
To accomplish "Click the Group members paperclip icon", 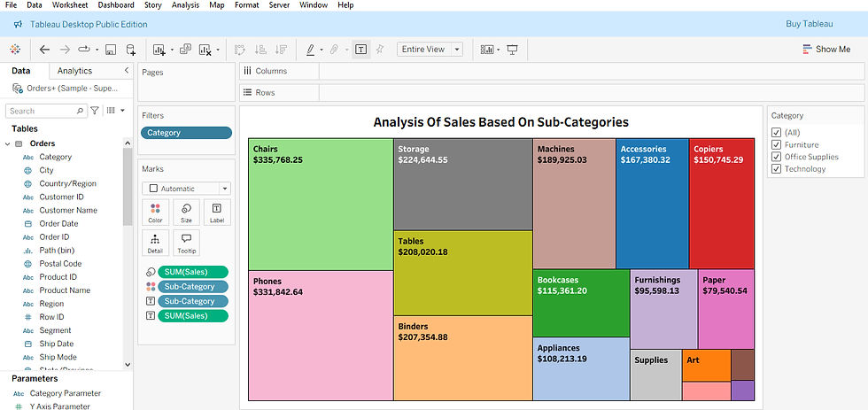I will (335, 50).
